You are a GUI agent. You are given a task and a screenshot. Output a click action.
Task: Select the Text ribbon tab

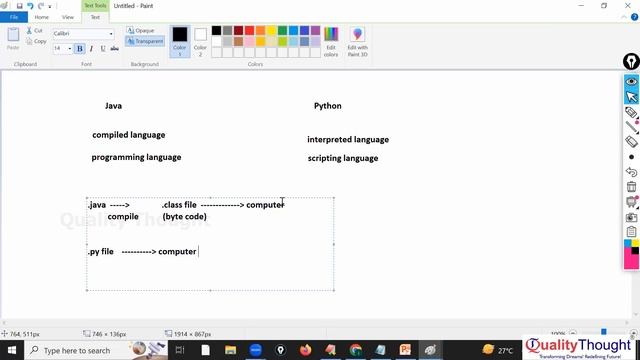(x=95, y=17)
